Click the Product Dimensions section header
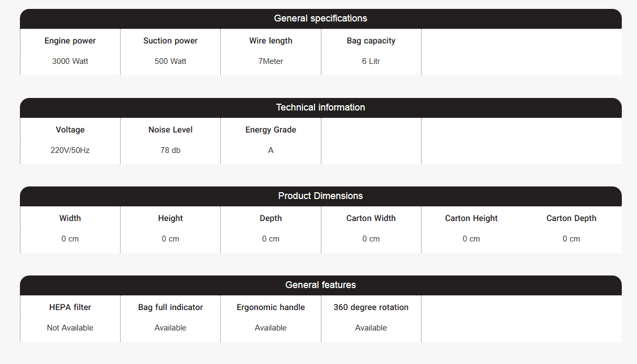Image resolution: width=637 pixels, height=364 pixels. click(x=321, y=196)
